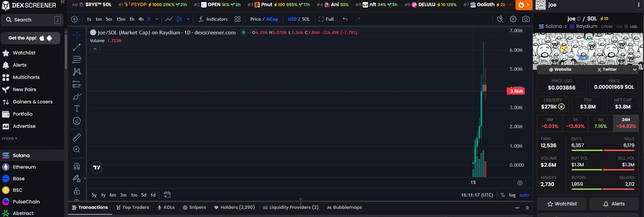
Task: Toggle lock all drawing tools
Action: pos(77,191)
